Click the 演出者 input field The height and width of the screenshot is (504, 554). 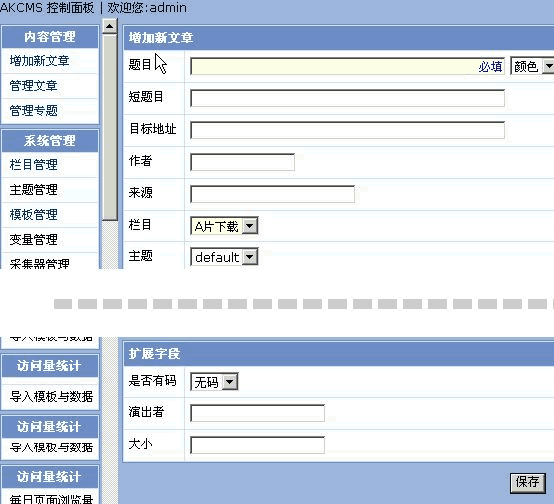point(257,413)
